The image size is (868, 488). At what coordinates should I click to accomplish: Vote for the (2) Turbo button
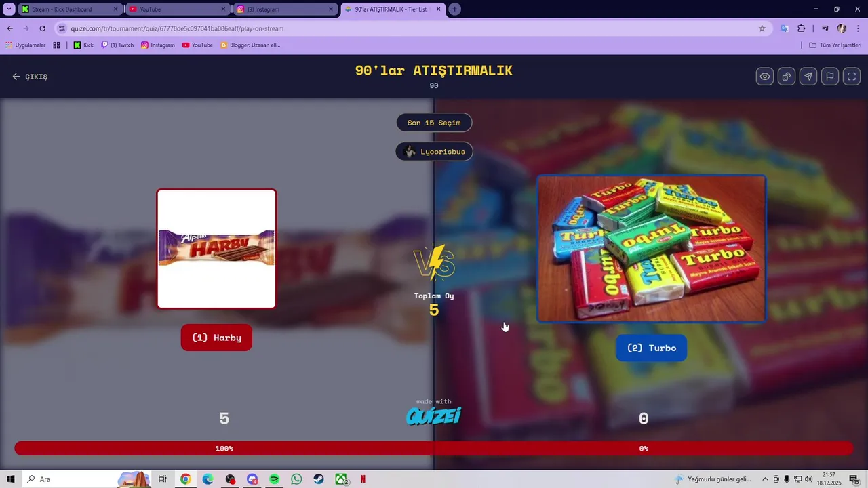click(x=651, y=348)
